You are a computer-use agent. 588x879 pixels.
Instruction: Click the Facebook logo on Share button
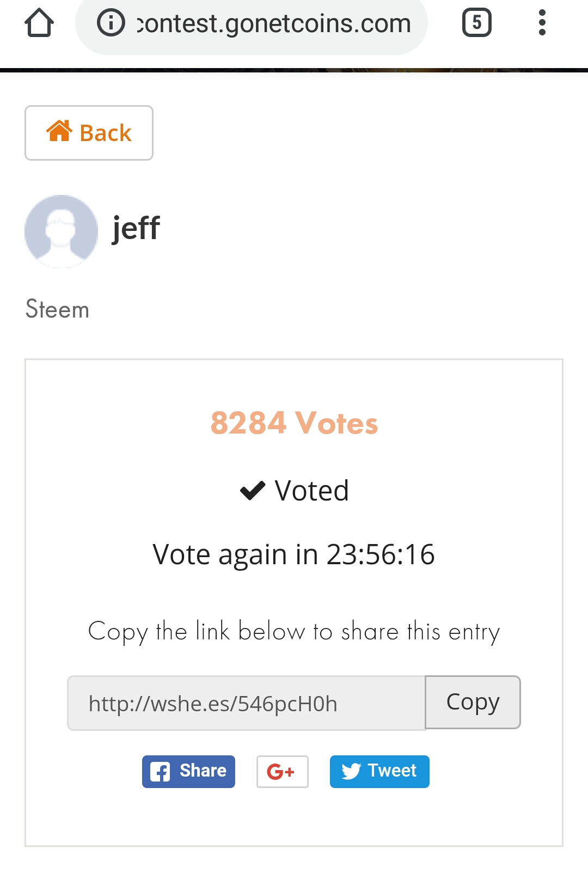[160, 772]
